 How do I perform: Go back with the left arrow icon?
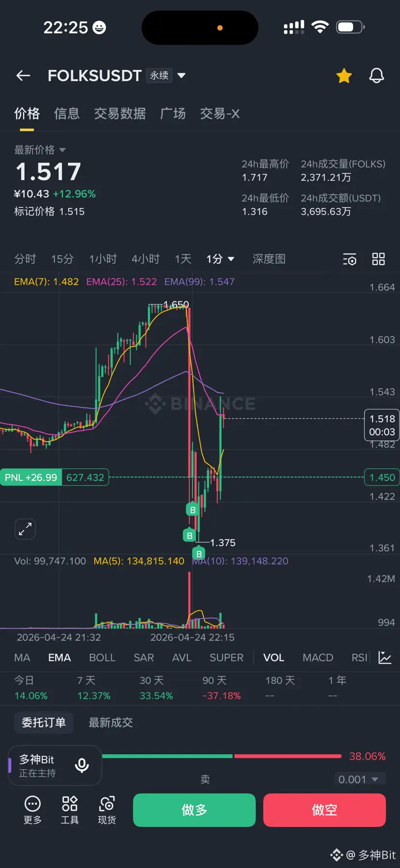(x=23, y=75)
